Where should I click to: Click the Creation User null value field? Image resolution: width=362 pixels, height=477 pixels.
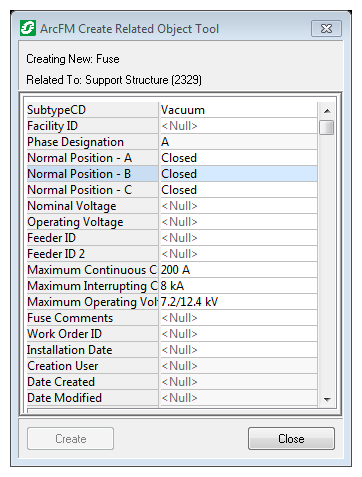(x=239, y=366)
